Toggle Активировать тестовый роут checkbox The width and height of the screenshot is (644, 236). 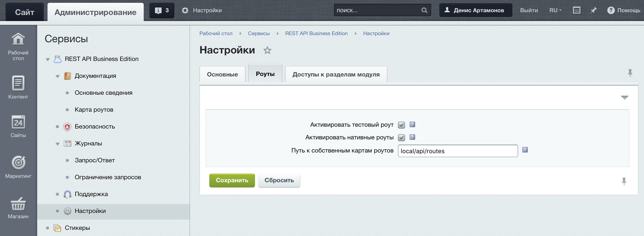point(401,125)
